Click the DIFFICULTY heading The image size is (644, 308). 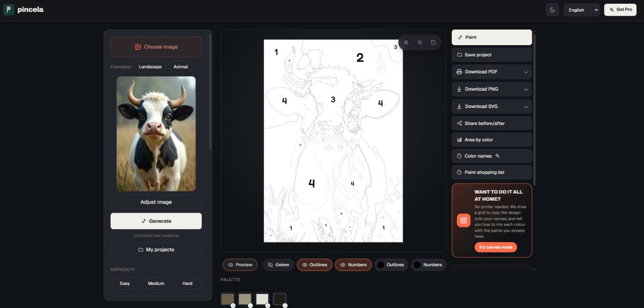pos(123,269)
